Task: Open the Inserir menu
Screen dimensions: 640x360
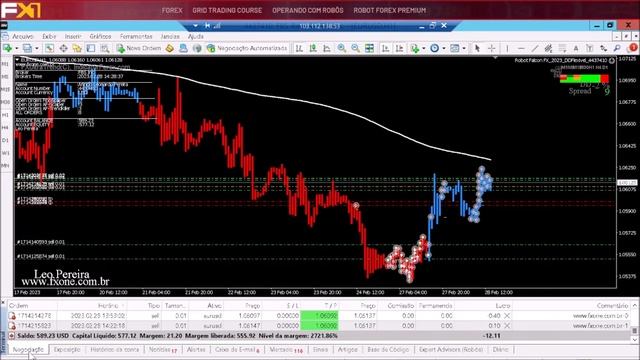Action: pyautogui.click(x=73, y=36)
